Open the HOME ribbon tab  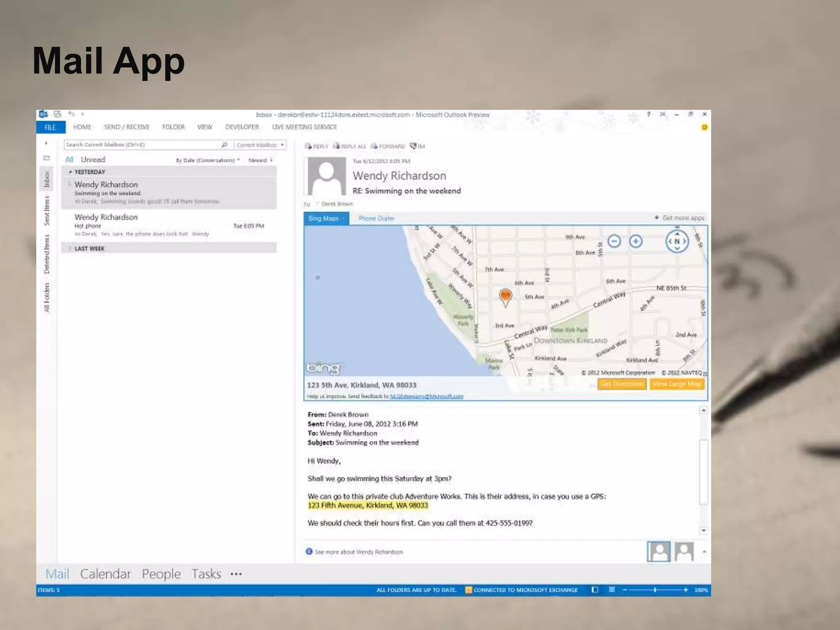[x=82, y=127]
